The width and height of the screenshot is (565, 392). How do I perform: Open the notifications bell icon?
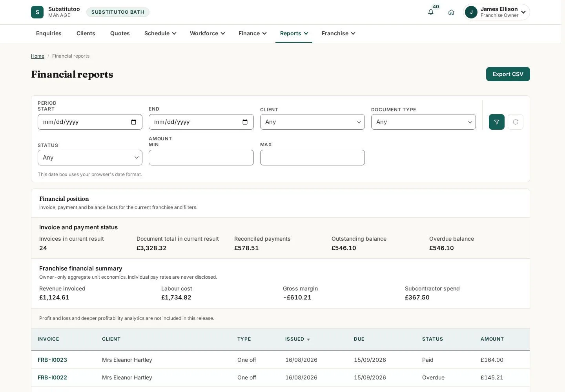(x=431, y=12)
